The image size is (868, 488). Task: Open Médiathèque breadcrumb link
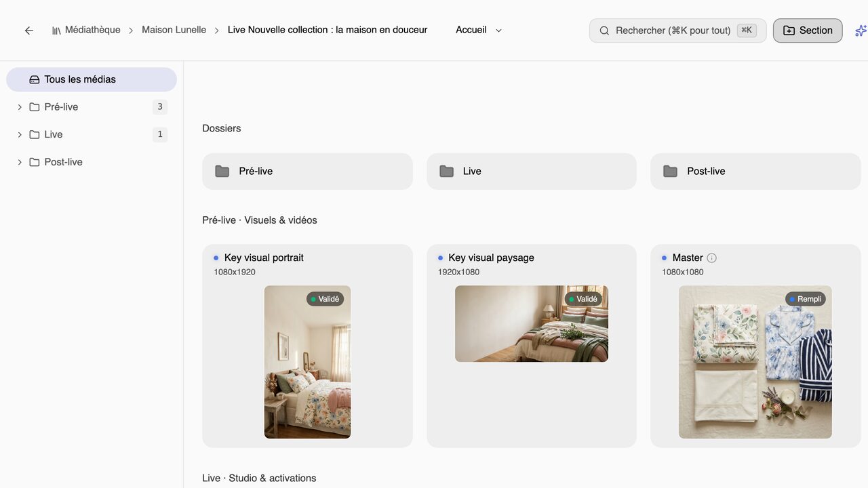[93, 30]
